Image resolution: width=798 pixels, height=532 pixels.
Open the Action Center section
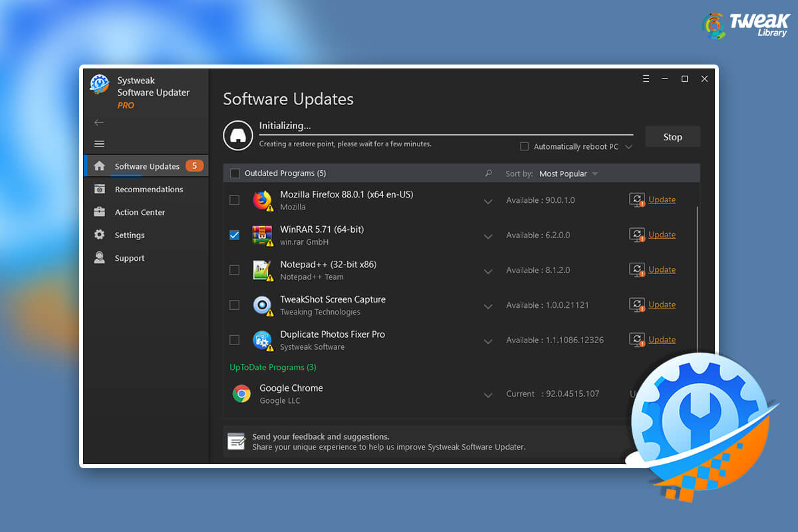click(x=140, y=212)
